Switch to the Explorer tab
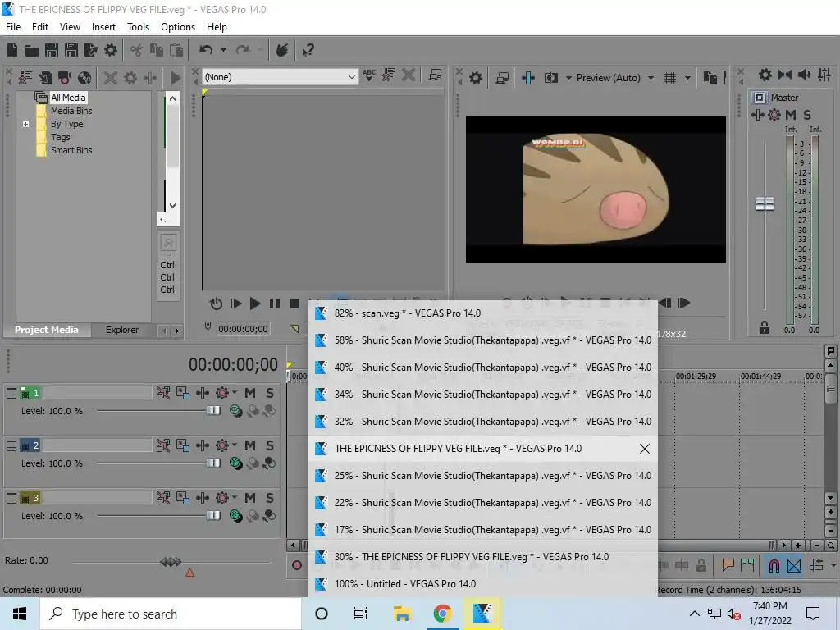The image size is (840, 630). tap(122, 330)
